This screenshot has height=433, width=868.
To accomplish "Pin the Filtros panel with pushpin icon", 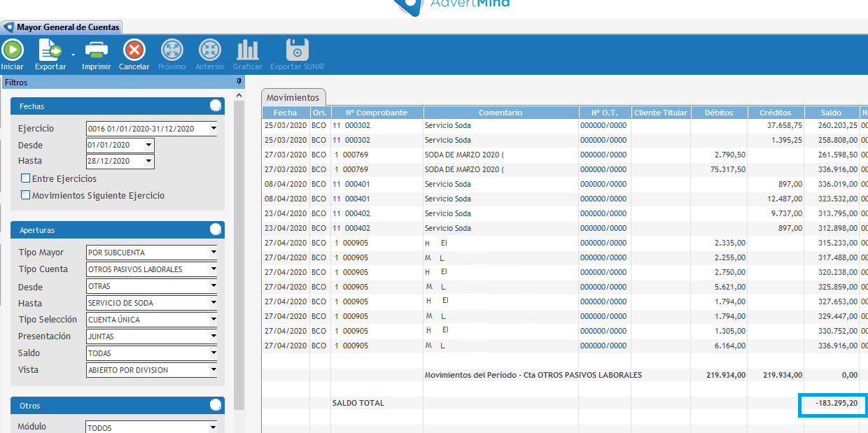I will [239, 83].
